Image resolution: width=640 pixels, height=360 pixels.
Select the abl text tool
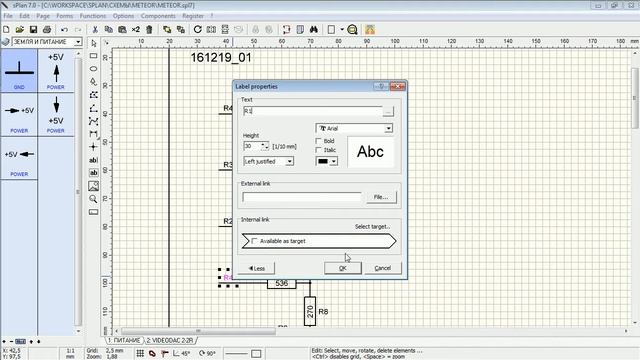[93, 160]
